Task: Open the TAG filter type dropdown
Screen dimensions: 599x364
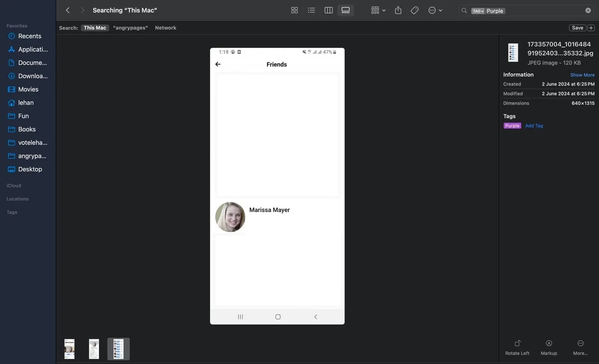Action: pyautogui.click(x=478, y=11)
